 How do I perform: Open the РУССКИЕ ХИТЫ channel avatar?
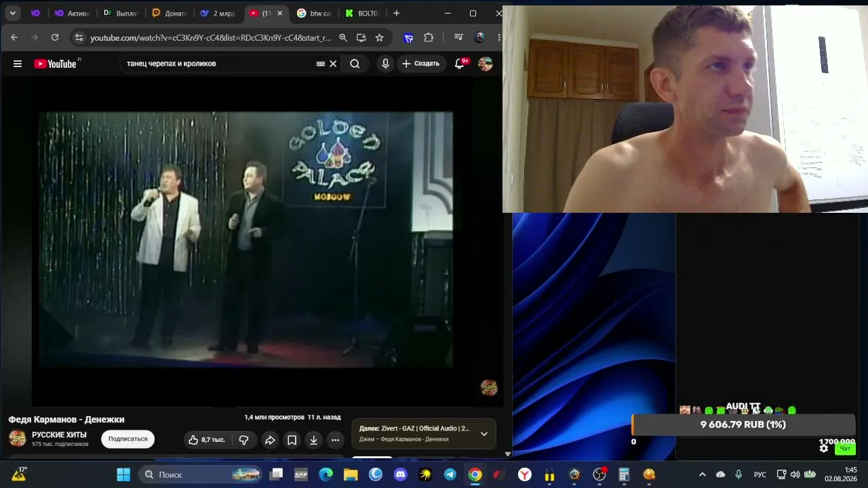click(x=18, y=438)
